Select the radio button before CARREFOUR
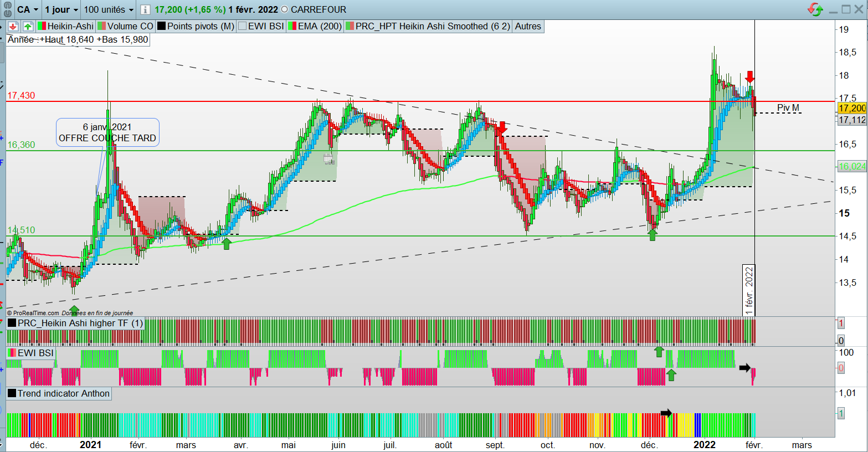The image size is (868, 452). (285, 9)
